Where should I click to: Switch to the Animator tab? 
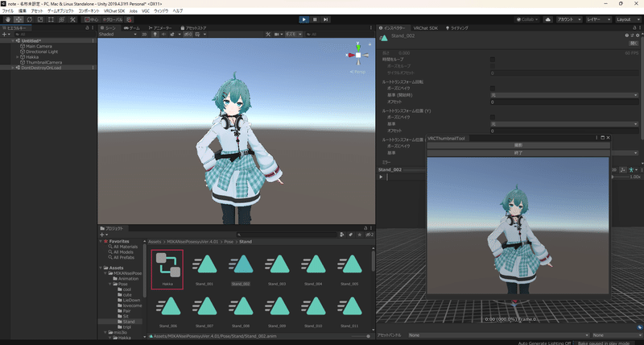point(160,28)
